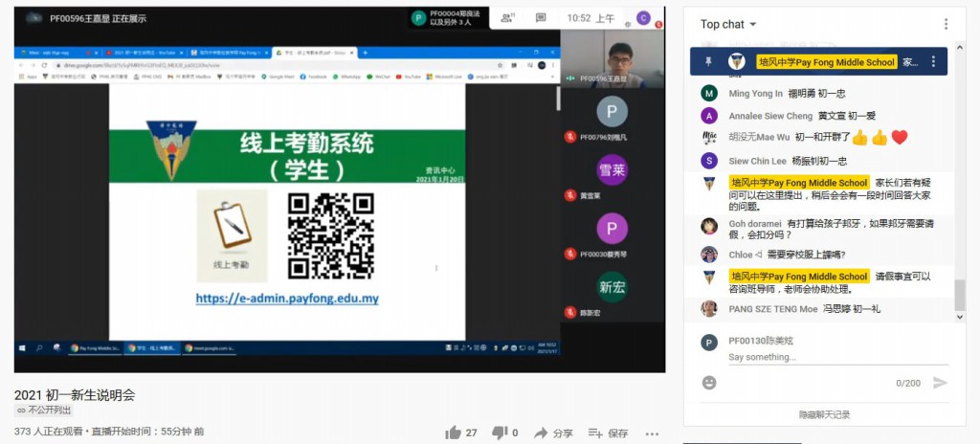Click the pin icon on the pinned message
The height and width of the screenshot is (444, 980).
pos(708,61)
